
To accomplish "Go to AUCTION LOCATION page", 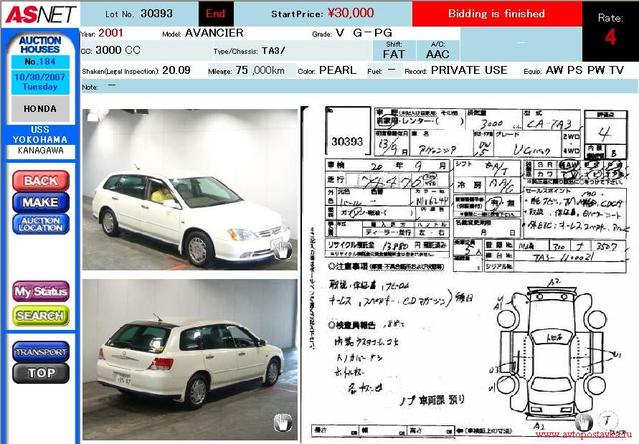I will tap(41, 224).
